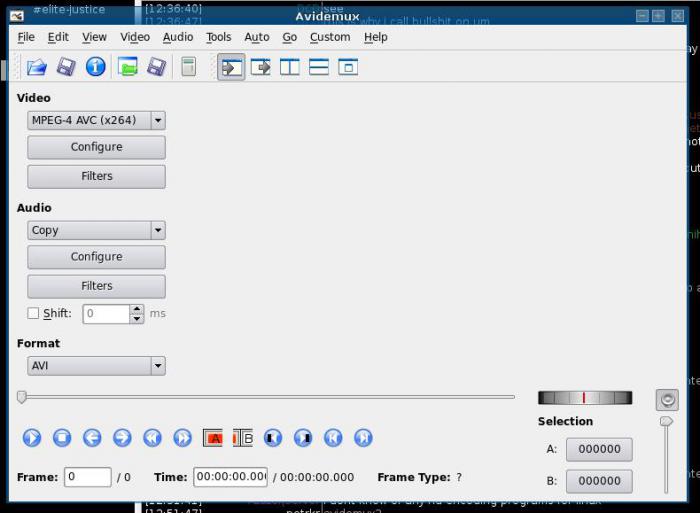This screenshot has width=700, height=513.
Task: Click the timeline seek slider handle
Action: coord(21,397)
